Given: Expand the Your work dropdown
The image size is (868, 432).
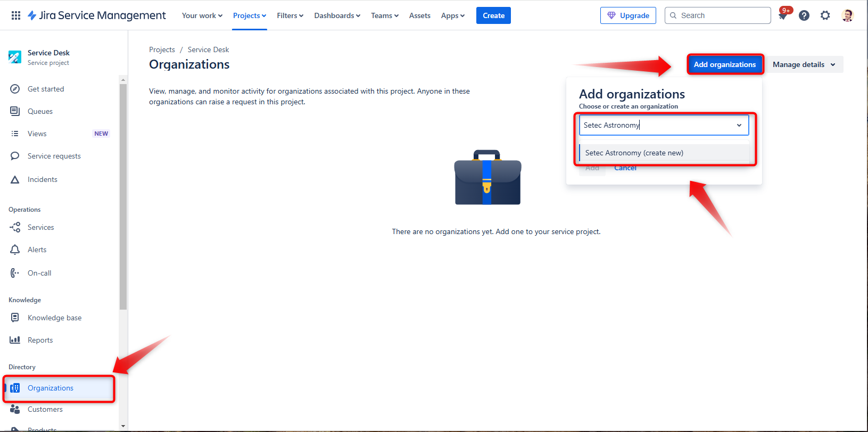Looking at the screenshot, I should (202, 15).
